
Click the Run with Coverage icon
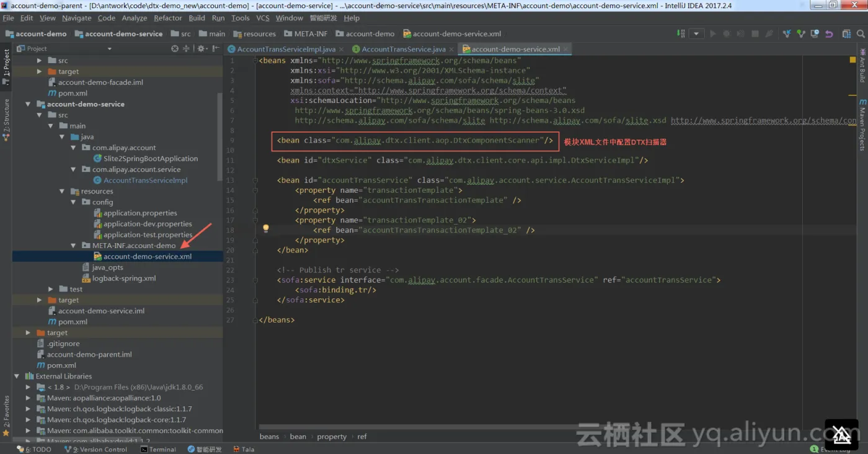click(x=741, y=33)
